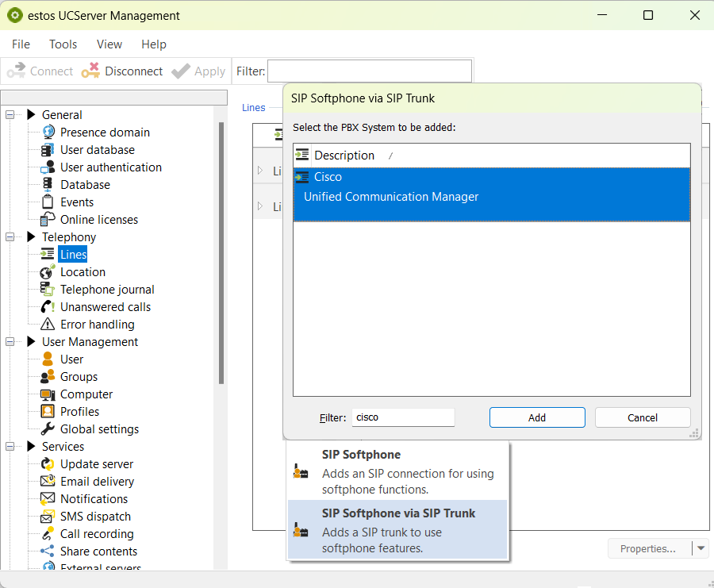Click the Email delivery envelope icon

pyautogui.click(x=48, y=482)
